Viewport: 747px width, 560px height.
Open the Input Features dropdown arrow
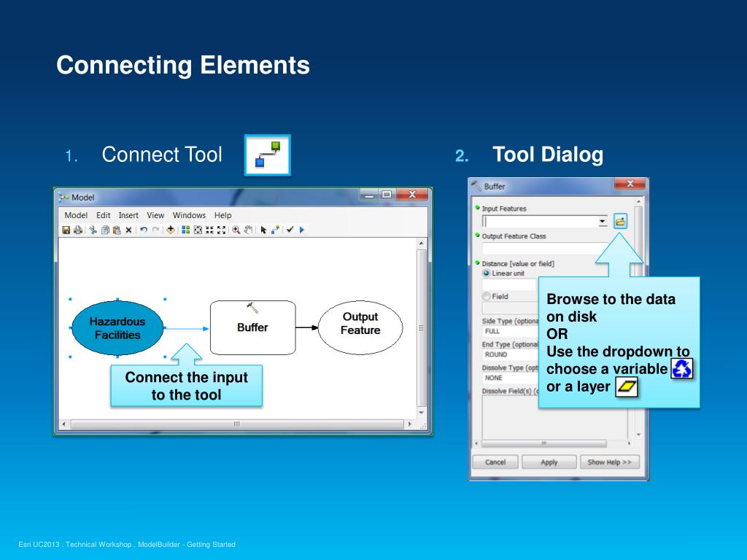coord(603,222)
